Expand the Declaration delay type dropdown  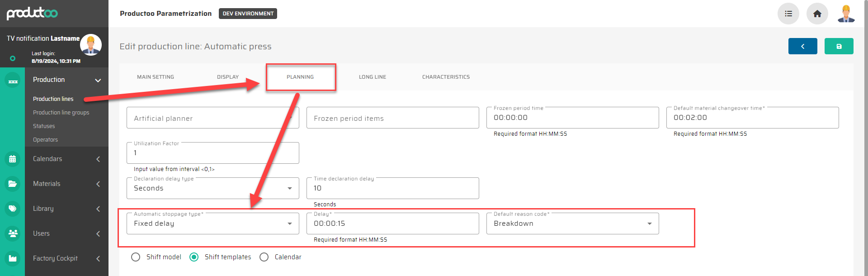212,188
